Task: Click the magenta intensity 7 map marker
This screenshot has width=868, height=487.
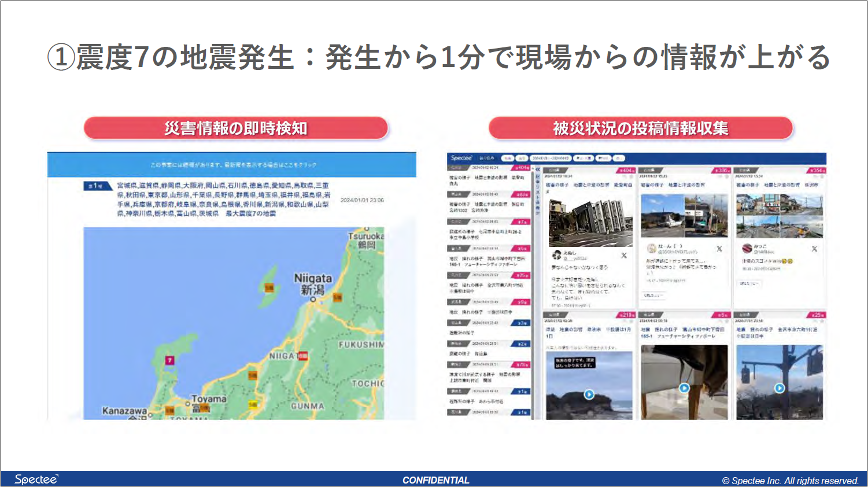Action: [169, 360]
